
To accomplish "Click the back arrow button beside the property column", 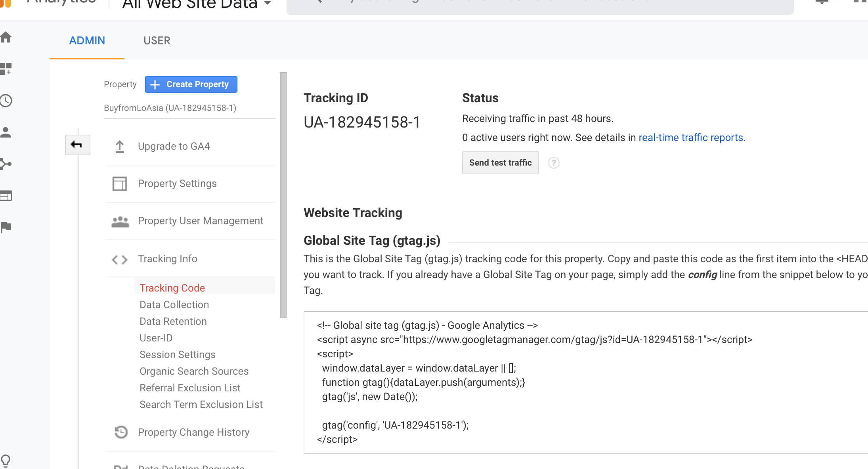I will [x=77, y=145].
